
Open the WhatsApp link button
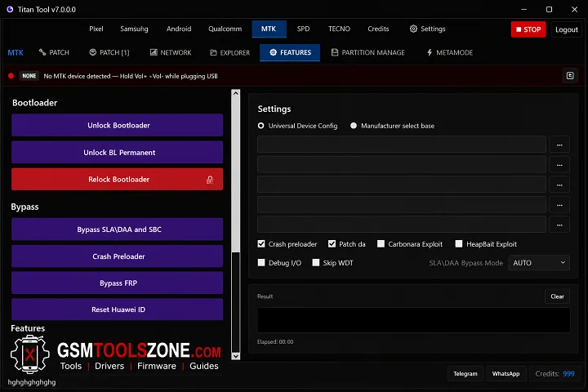[x=506, y=373]
